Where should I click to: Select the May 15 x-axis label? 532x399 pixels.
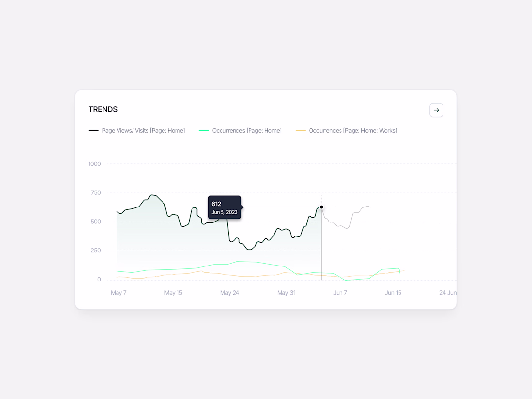point(173,293)
